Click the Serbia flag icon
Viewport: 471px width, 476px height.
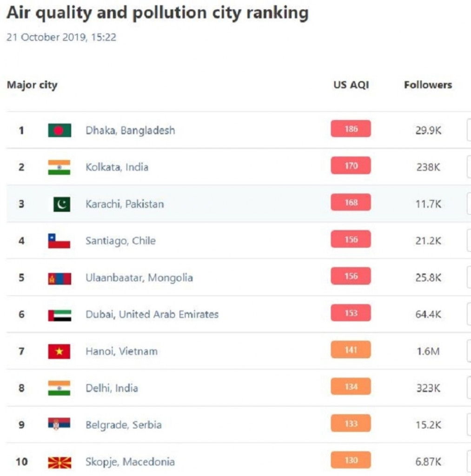click(60, 425)
